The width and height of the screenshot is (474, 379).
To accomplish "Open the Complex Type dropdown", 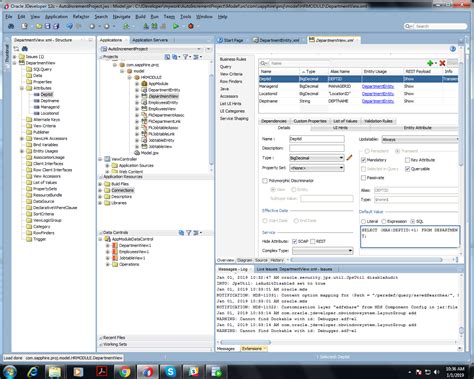I will coord(322,251).
